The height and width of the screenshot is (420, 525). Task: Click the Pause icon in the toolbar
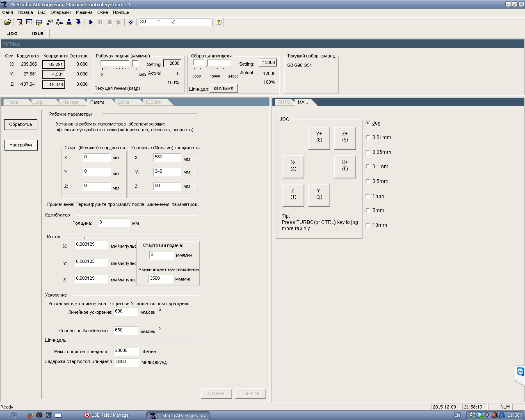100,22
